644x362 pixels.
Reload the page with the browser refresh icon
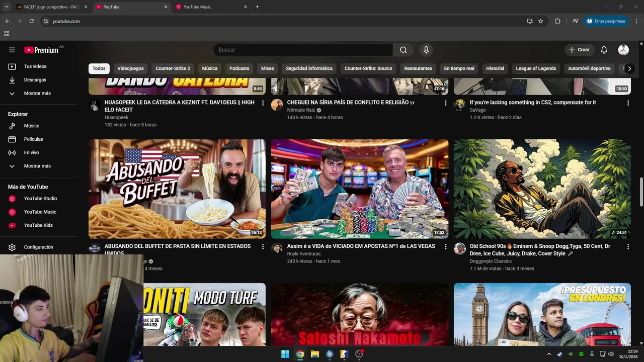[x=31, y=21]
